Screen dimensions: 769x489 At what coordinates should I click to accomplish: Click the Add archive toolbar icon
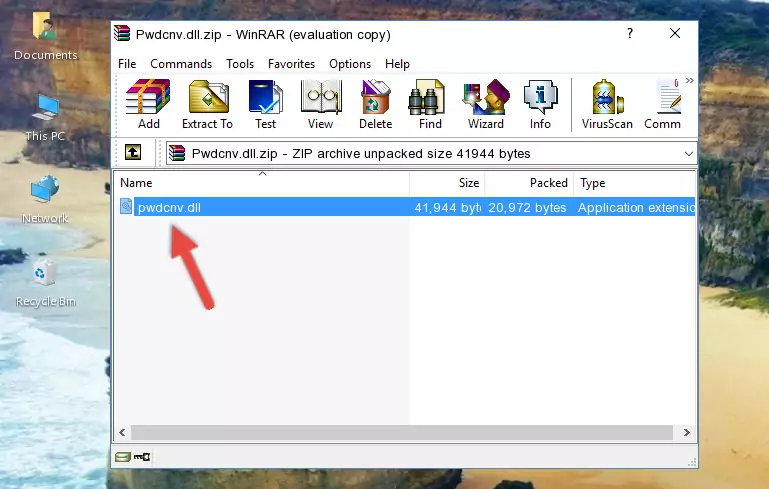(x=148, y=104)
